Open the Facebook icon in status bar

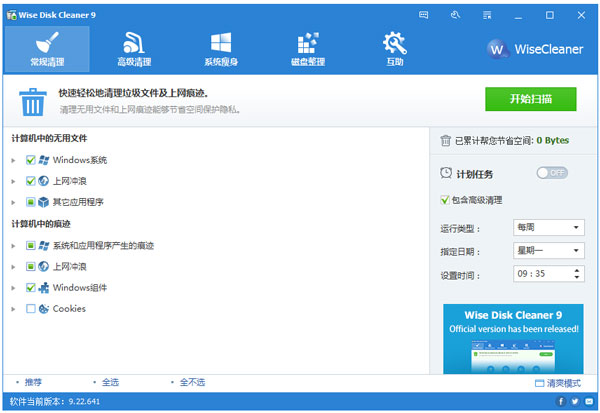[561, 401]
